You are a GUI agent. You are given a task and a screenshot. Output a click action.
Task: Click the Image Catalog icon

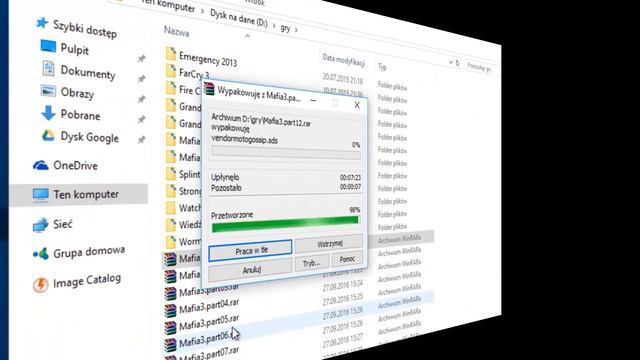pos(40,284)
